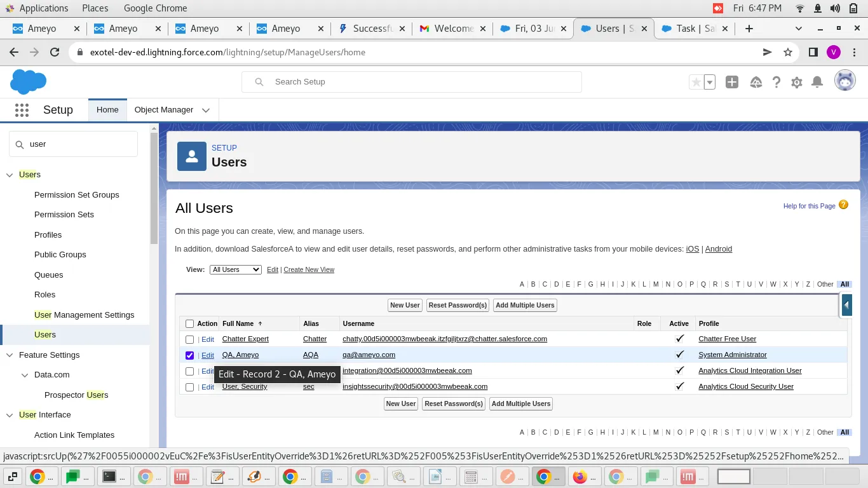Open the Object Manager tab dropdown chevron
Viewport: 868px width, 488px height.
206,110
